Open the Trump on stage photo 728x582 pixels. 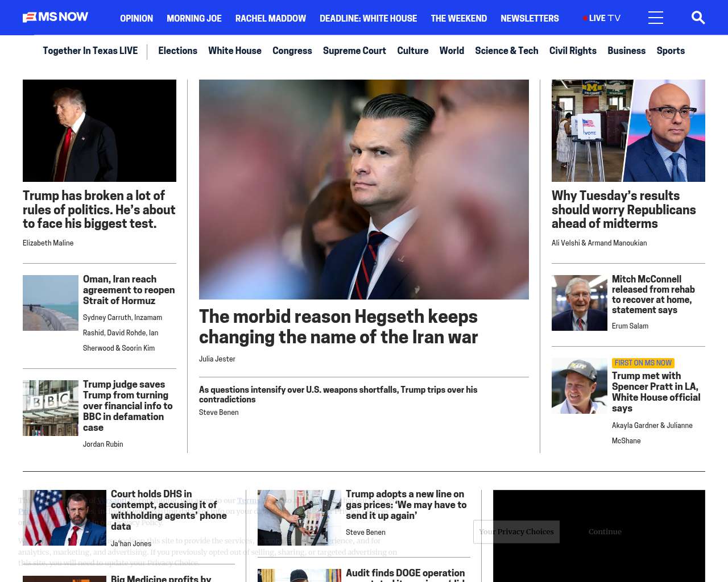click(100, 131)
